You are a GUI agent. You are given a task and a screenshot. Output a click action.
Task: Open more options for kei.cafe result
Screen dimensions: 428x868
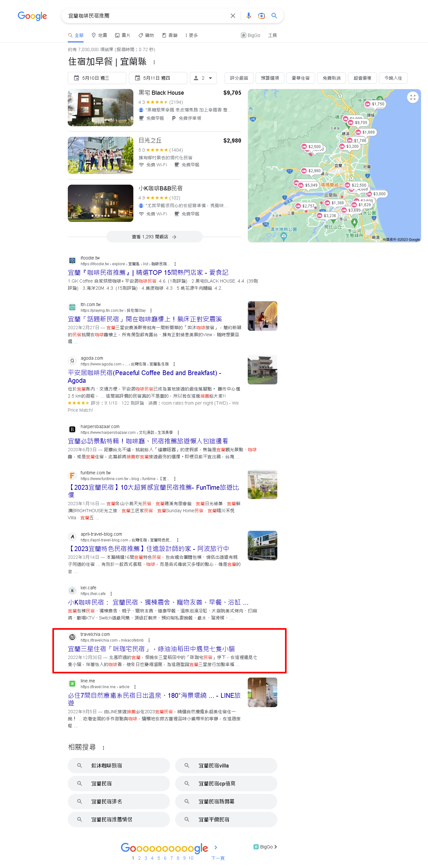point(111,594)
